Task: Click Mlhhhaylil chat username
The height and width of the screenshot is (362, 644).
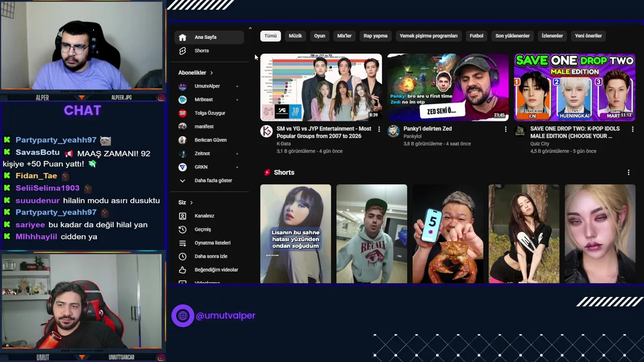Action: click(36, 237)
